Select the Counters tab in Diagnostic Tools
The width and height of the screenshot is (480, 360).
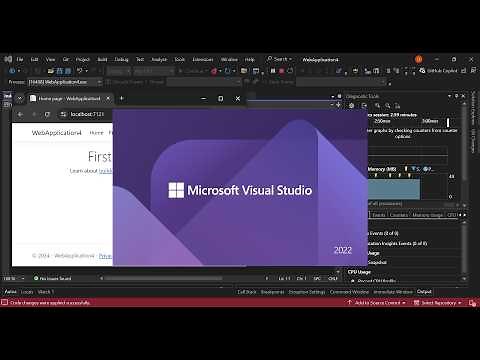coord(398,215)
